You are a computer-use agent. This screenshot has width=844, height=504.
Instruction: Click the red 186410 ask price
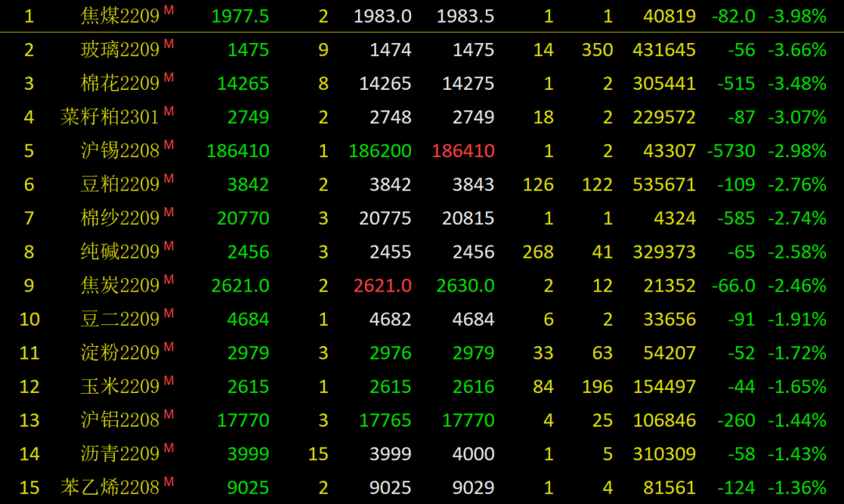463,151
